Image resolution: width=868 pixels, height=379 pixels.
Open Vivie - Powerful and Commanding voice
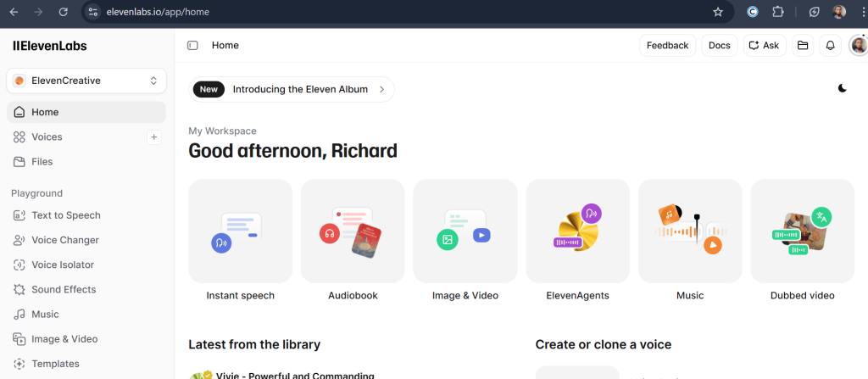point(295,375)
